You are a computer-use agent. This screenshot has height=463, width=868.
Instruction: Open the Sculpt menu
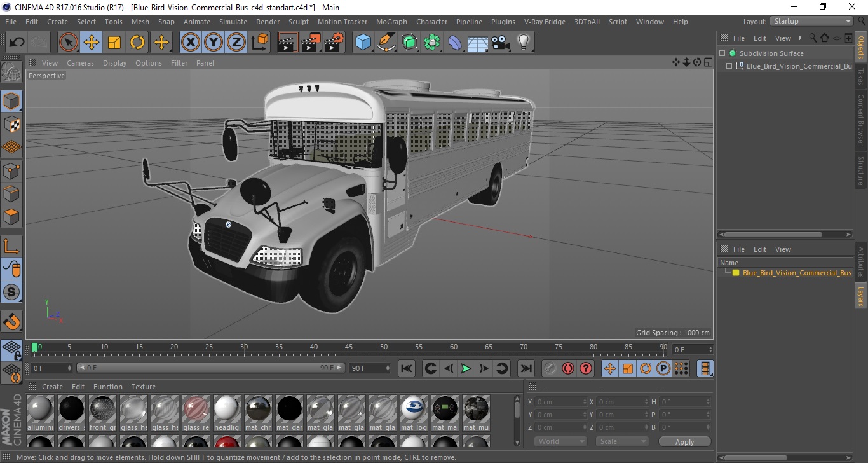299,22
